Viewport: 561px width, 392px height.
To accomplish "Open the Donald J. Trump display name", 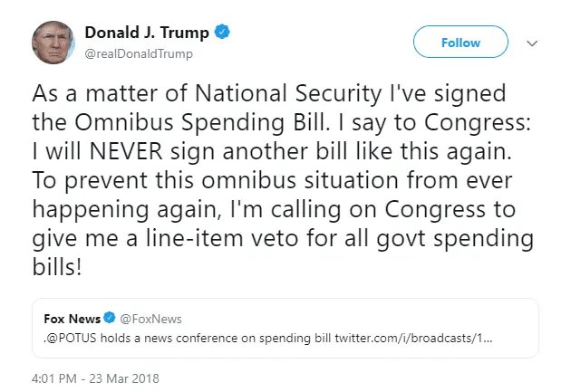I will tap(147, 33).
